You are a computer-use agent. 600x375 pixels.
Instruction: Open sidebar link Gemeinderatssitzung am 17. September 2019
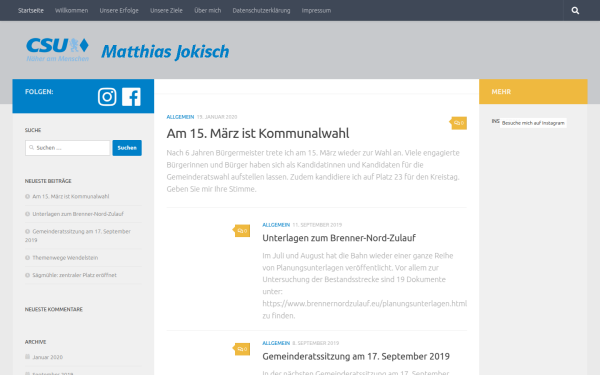[78, 236]
